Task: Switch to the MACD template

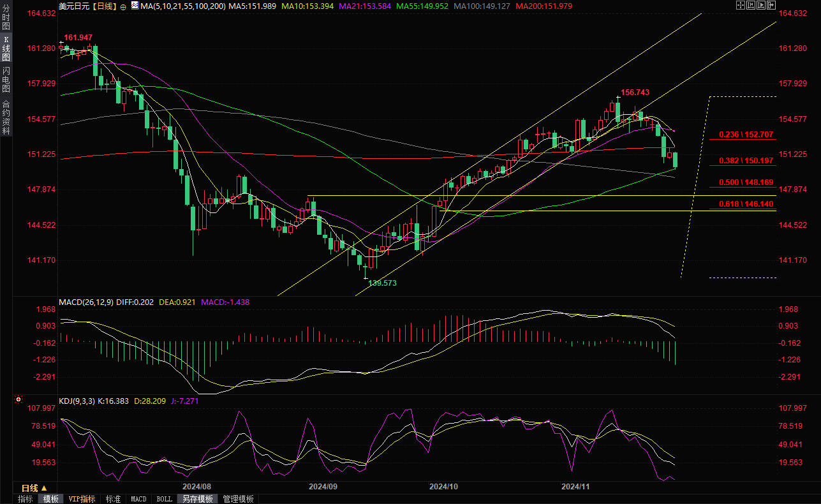Action: point(138,499)
